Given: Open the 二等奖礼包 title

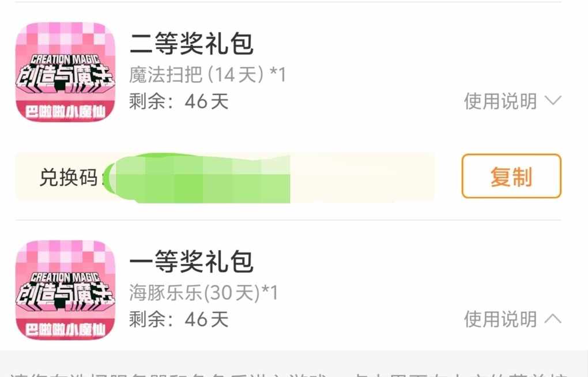Looking at the screenshot, I should coord(191,44).
